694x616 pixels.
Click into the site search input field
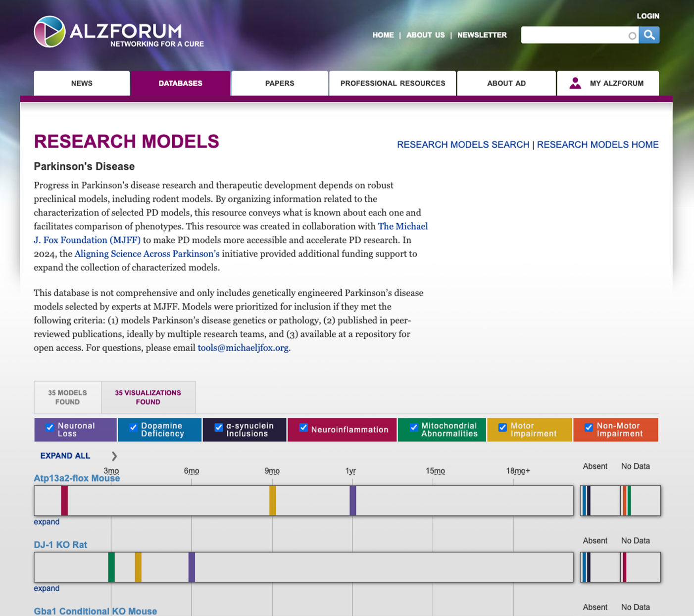tap(574, 35)
